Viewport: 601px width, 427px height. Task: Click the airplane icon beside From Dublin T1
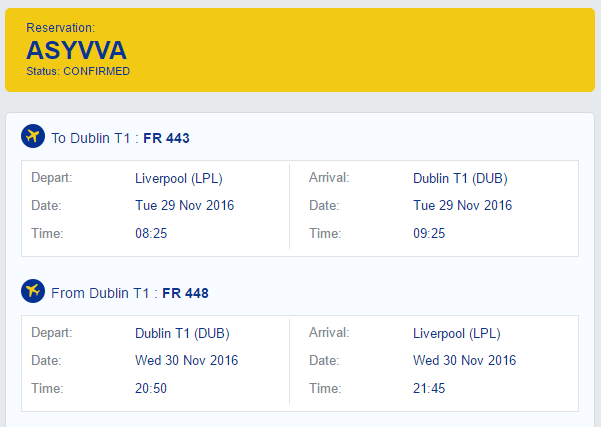click(33, 291)
